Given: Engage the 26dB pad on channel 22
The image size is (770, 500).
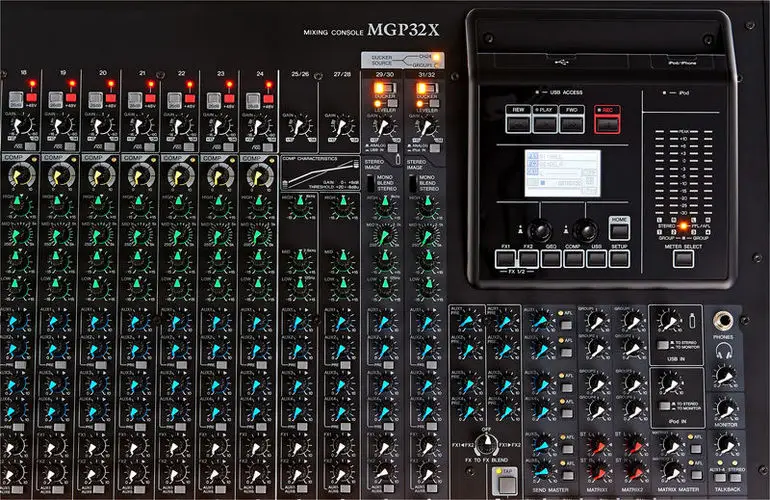Looking at the screenshot, I should (x=174, y=100).
